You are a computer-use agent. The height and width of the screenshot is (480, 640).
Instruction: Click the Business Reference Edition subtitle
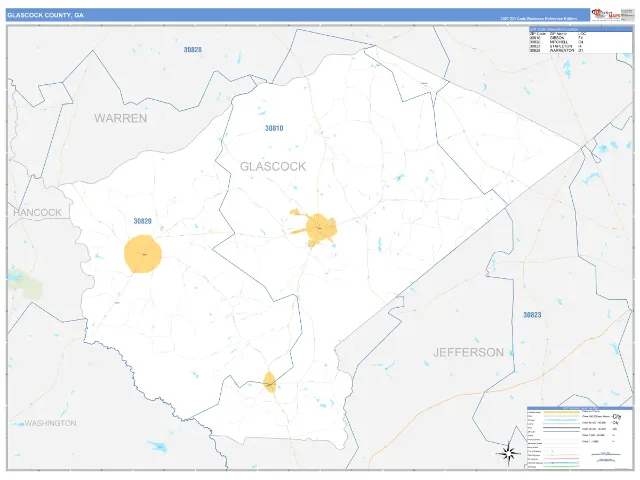(x=539, y=19)
